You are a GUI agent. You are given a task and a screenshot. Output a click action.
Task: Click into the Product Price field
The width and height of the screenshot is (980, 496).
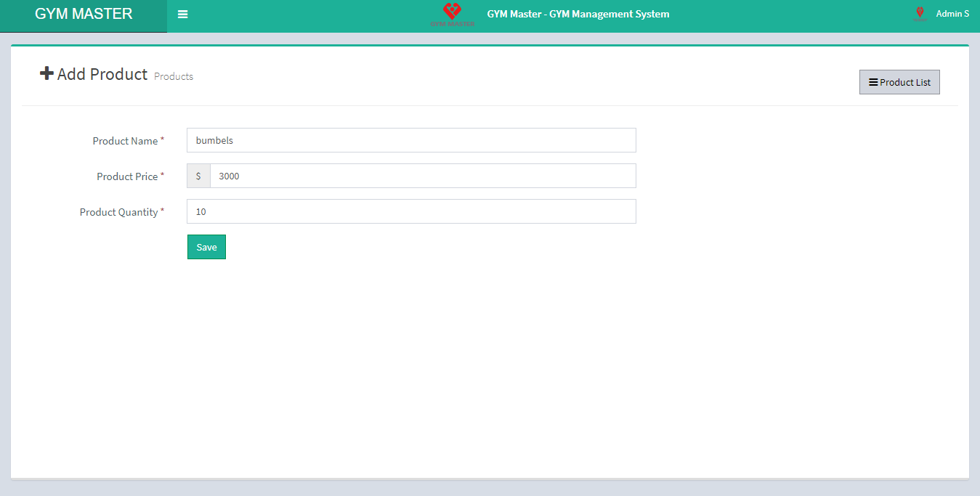pyautogui.click(x=423, y=176)
